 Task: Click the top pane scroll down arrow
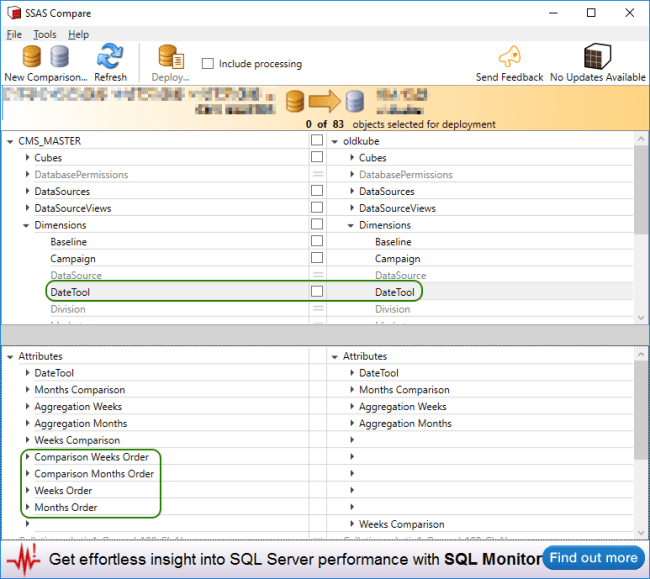tap(641, 318)
